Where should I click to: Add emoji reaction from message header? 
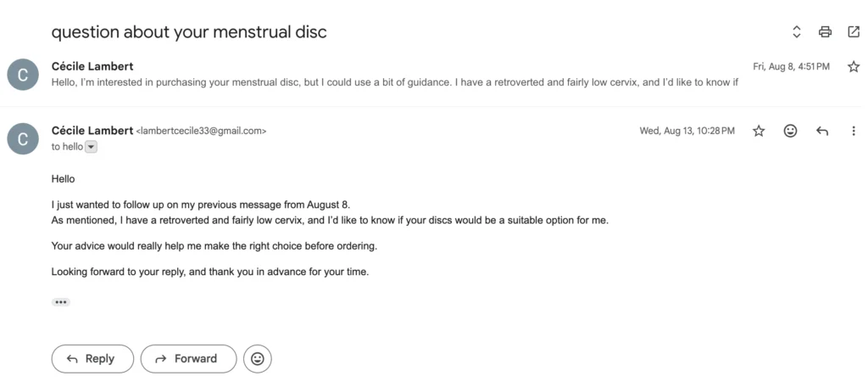[790, 131]
